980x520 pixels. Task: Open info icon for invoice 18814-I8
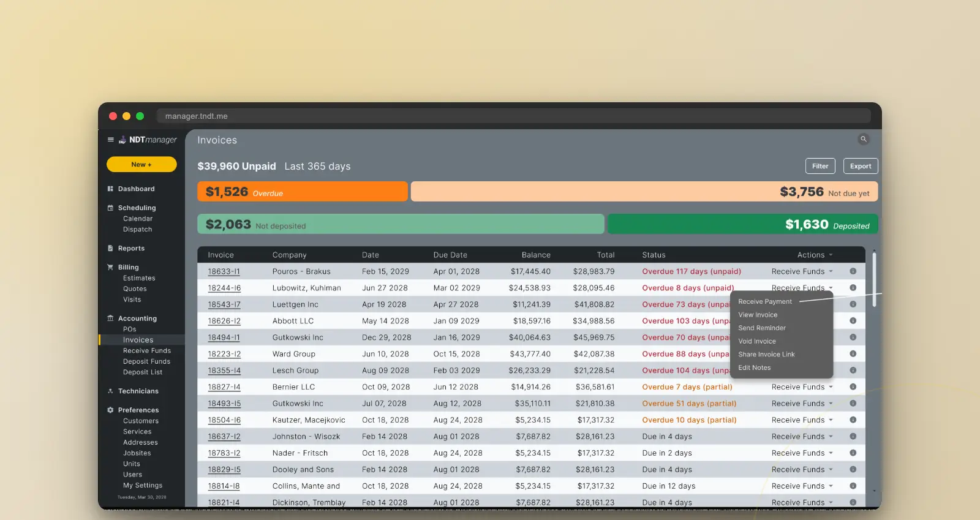pos(853,486)
